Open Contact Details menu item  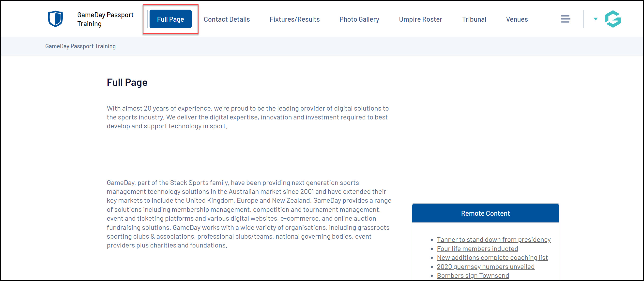[227, 19]
